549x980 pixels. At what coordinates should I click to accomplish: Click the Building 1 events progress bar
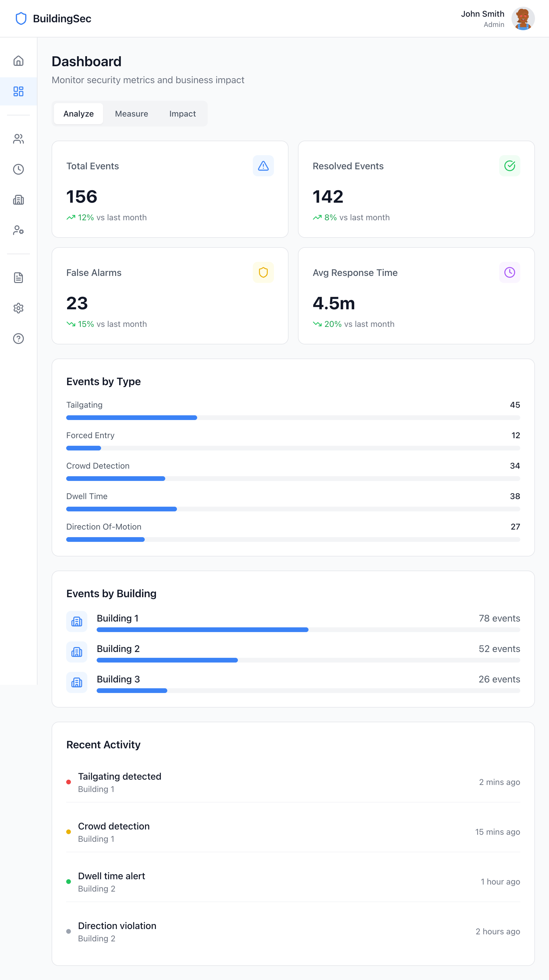tap(308, 630)
